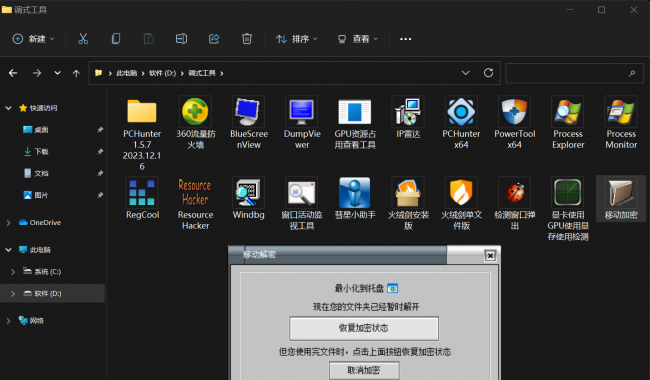Launch PowerTool x64
Viewport: 650px width, 380px height.
514,111
